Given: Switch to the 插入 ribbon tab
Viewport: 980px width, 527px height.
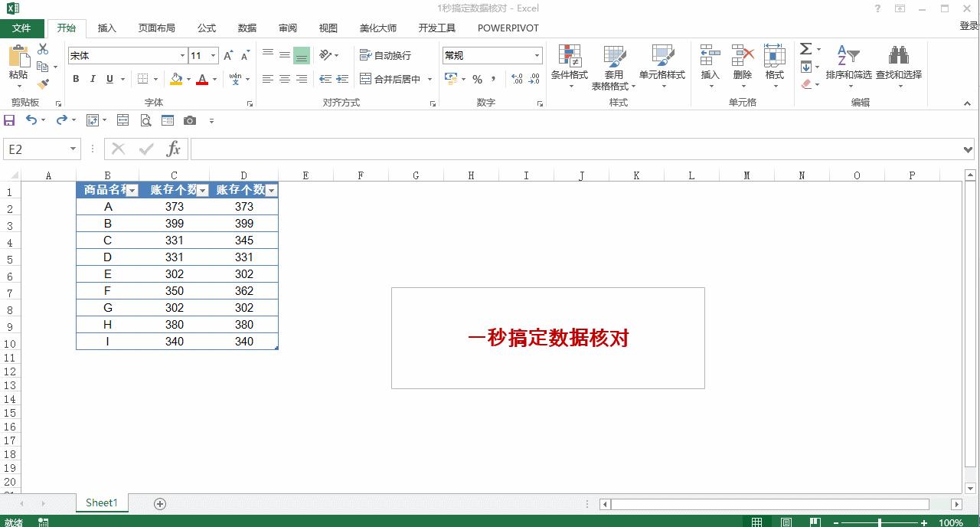Looking at the screenshot, I should (x=106, y=28).
